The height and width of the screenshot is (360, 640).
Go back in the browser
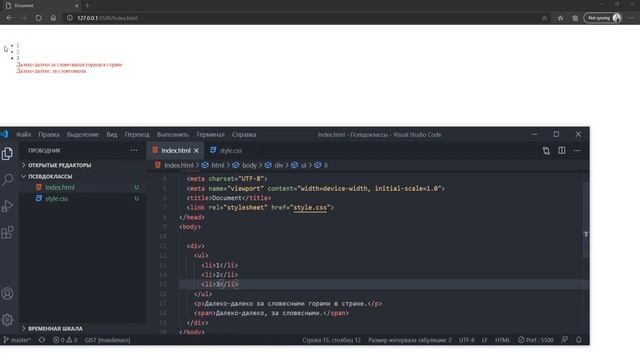(9, 18)
